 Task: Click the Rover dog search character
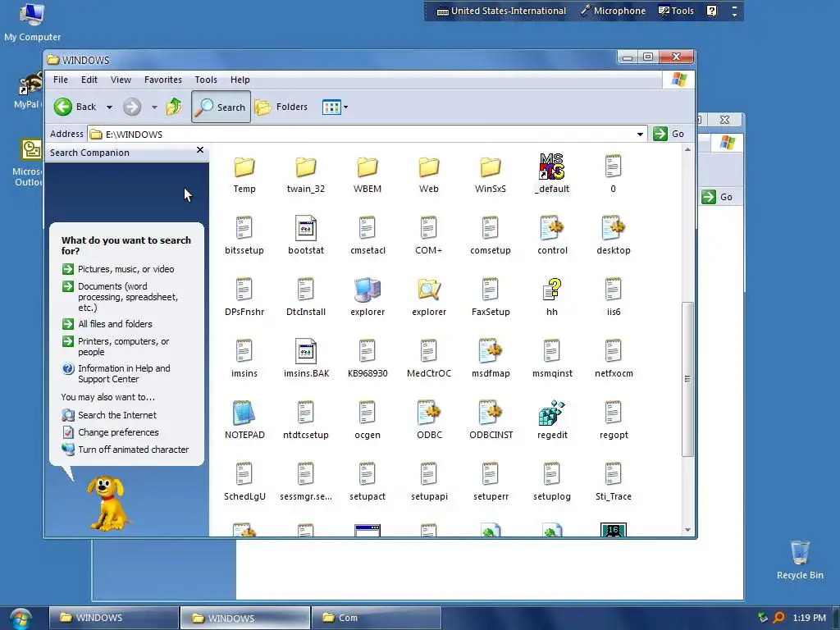[x=108, y=503]
